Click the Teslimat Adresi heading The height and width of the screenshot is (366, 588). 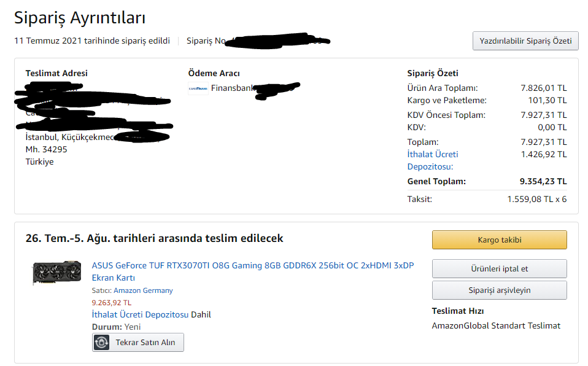click(x=56, y=74)
